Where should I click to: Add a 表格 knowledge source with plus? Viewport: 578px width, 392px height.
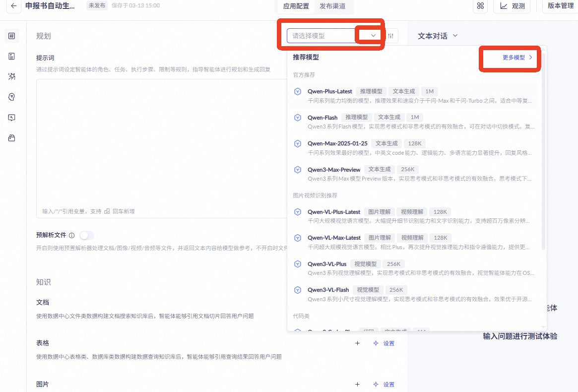point(357,343)
